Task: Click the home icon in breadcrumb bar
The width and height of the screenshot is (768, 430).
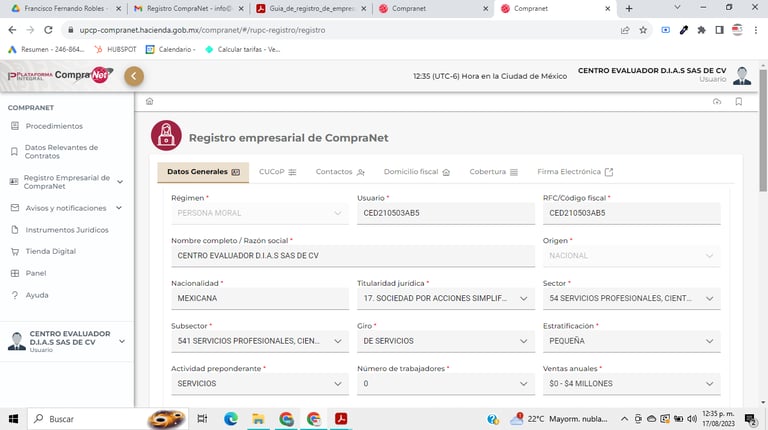Action: pos(149,101)
